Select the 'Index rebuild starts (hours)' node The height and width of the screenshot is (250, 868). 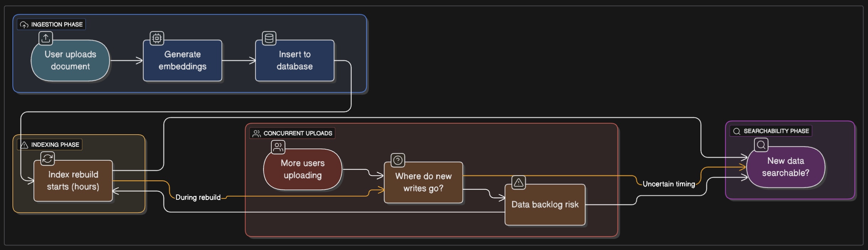pyautogui.click(x=73, y=181)
